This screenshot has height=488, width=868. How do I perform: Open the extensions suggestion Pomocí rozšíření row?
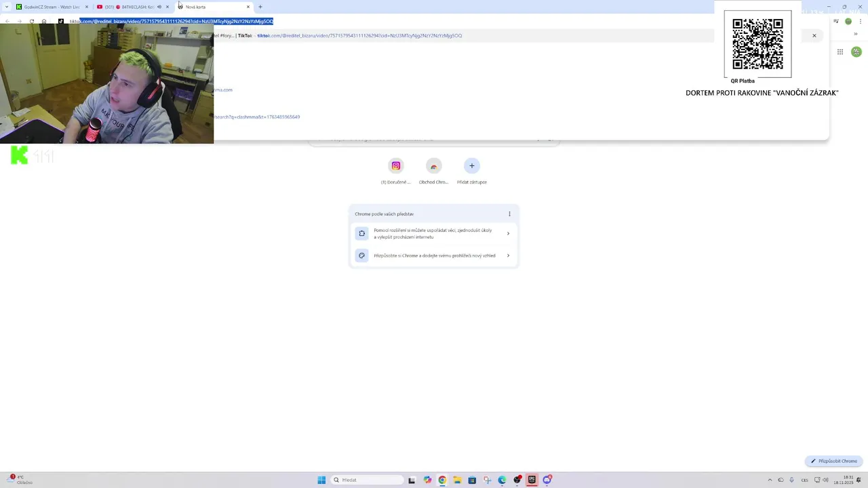tap(434, 233)
